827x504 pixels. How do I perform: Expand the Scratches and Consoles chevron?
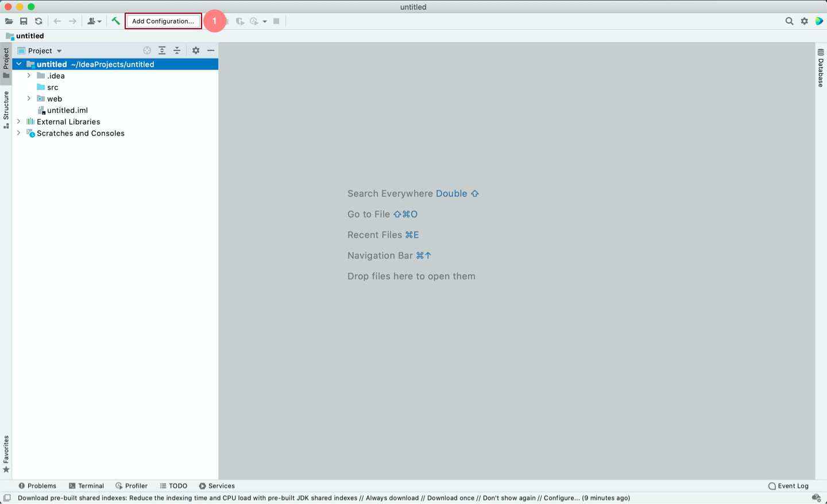pyautogui.click(x=19, y=133)
